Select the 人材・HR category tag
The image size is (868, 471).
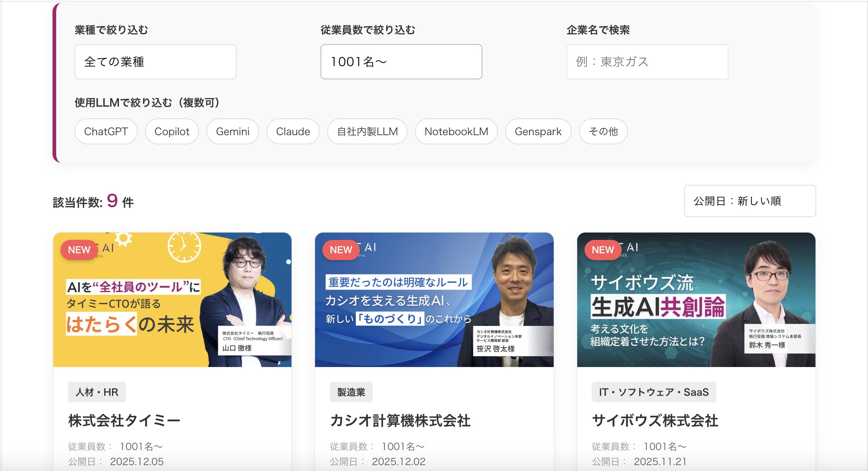pos(97,392)
